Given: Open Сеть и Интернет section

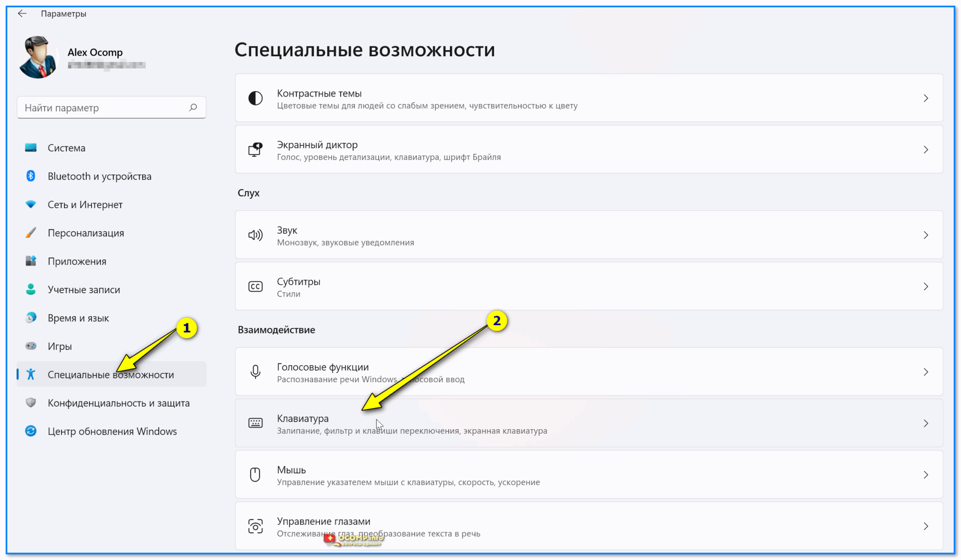Looking at the screenshot, I should tap(111, 204).
